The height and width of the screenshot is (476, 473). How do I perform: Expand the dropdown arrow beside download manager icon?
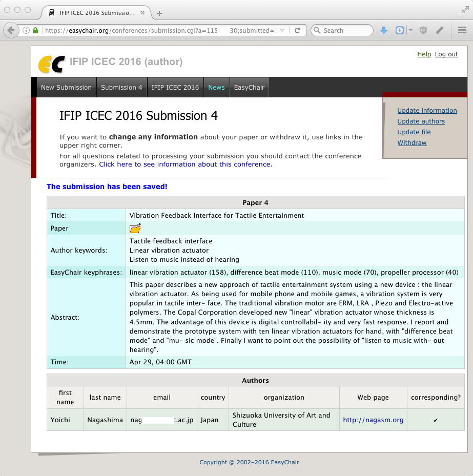[411, 30]
